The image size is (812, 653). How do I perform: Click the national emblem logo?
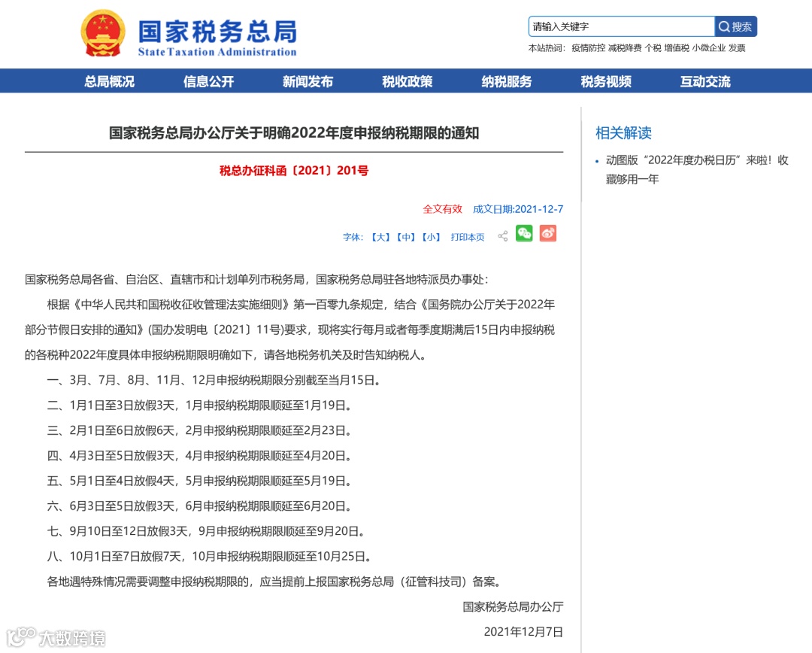coord(102,33)
